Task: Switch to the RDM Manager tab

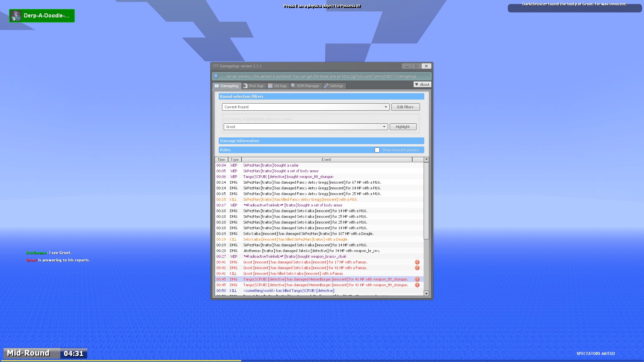Action: [307, 86]
